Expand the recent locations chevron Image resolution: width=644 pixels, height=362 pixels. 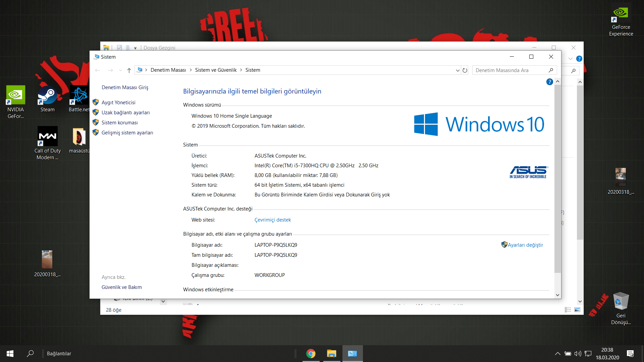120,70
